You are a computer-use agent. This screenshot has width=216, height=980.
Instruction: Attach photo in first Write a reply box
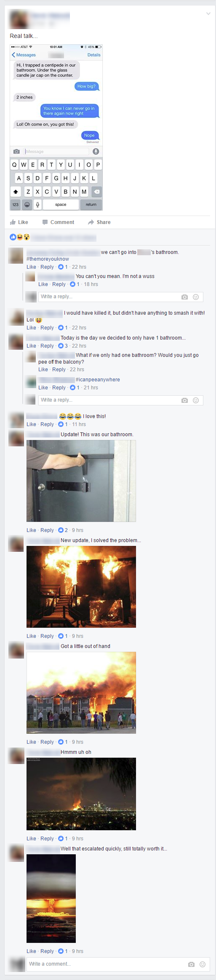tap(184, 297)
